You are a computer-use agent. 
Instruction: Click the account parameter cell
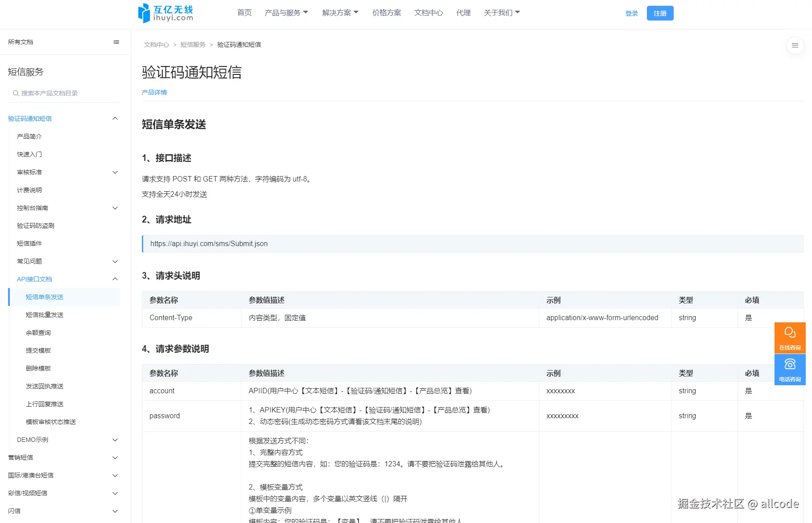point(191,391)
